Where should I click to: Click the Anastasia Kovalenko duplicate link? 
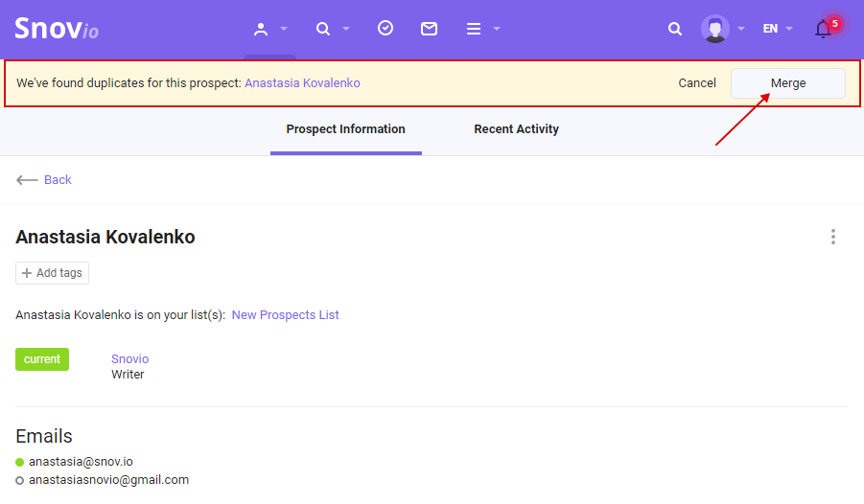click(302, 83)
